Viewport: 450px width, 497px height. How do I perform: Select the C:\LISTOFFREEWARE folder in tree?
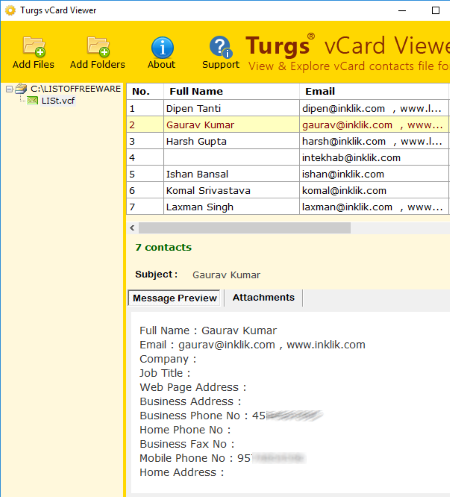click(x=75, y=89)
